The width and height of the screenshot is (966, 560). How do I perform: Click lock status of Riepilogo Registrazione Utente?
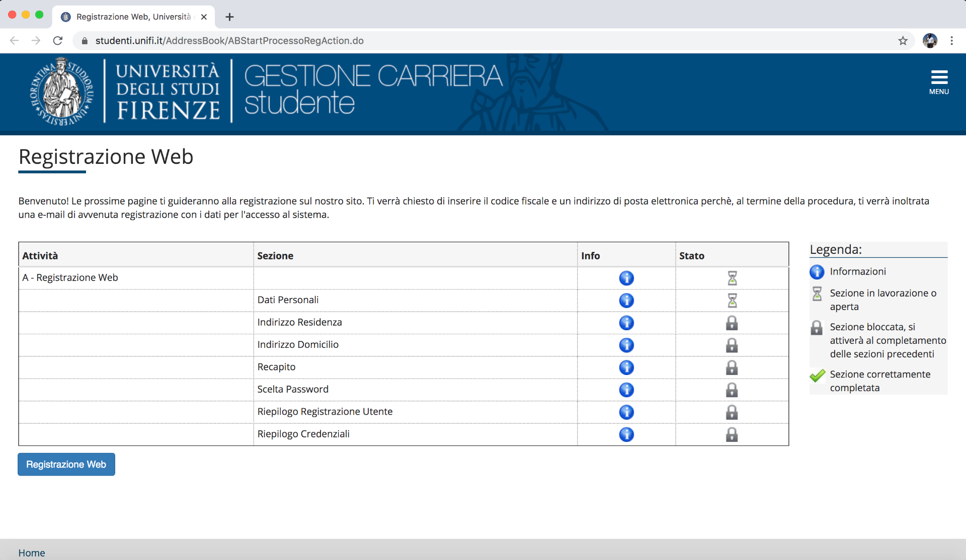pos(732,412)
